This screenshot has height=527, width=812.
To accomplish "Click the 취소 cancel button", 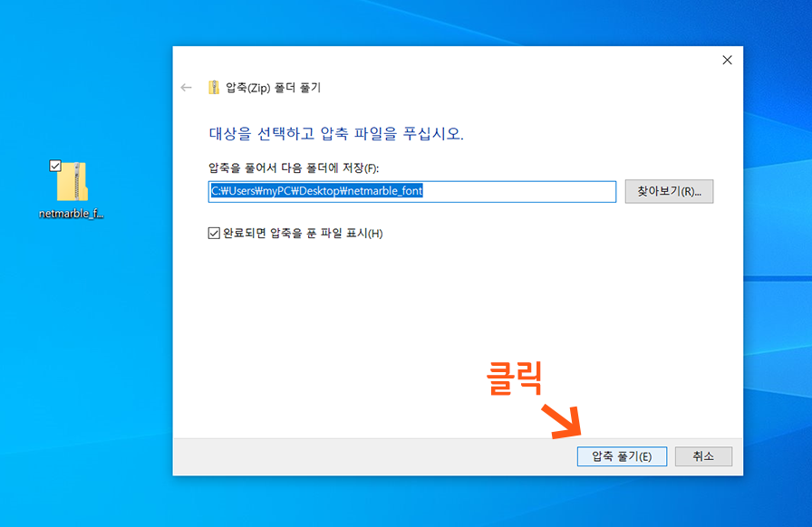I will point(703,456).
